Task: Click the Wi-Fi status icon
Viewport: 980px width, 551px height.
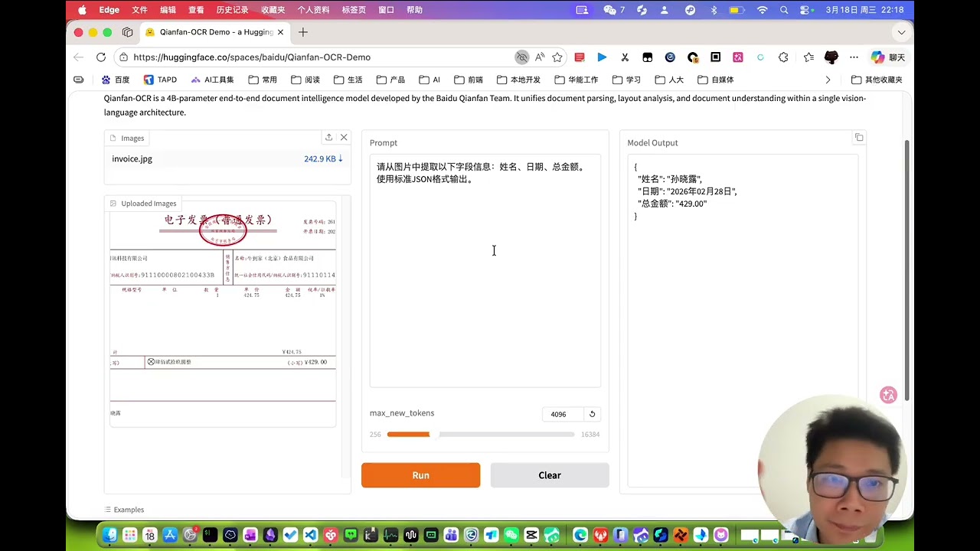Action: pyautogui.click(x=762, y=10)
